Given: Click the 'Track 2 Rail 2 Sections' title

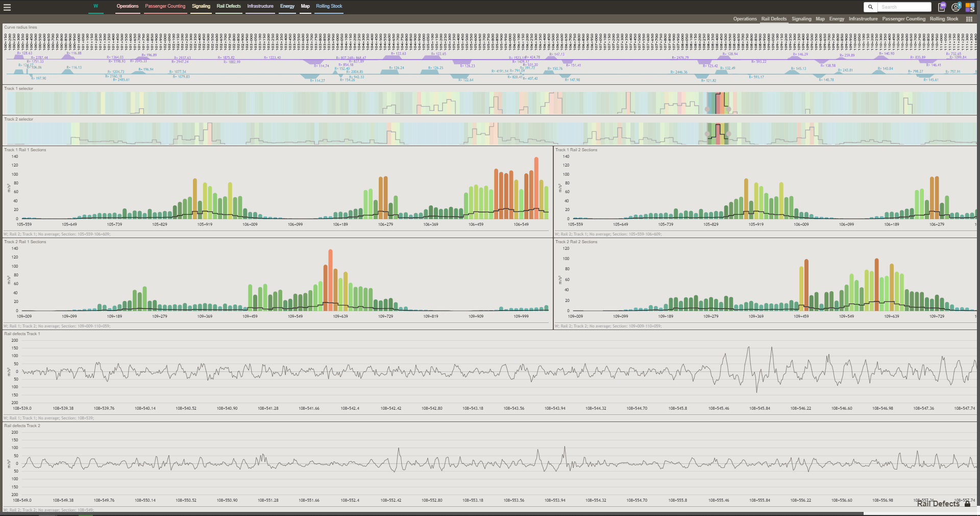Looking at the screenshot, I should [576, 242].
